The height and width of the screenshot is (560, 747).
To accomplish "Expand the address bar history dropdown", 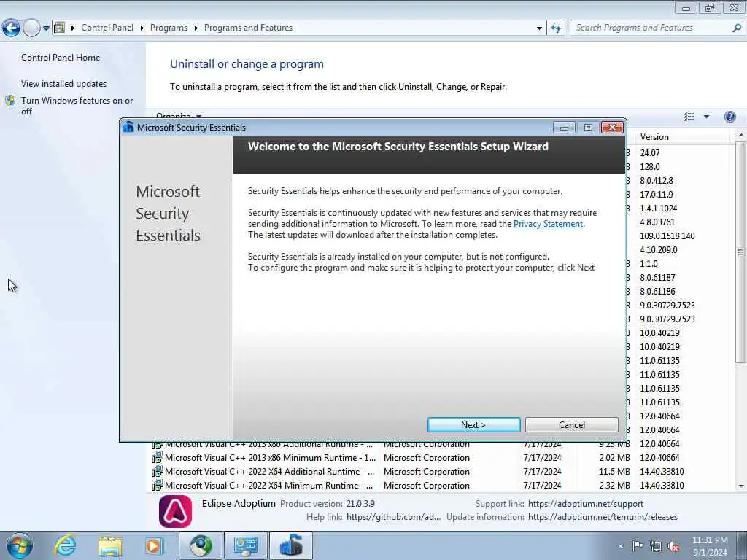I will pyautogui.click(x=539, y=28).
